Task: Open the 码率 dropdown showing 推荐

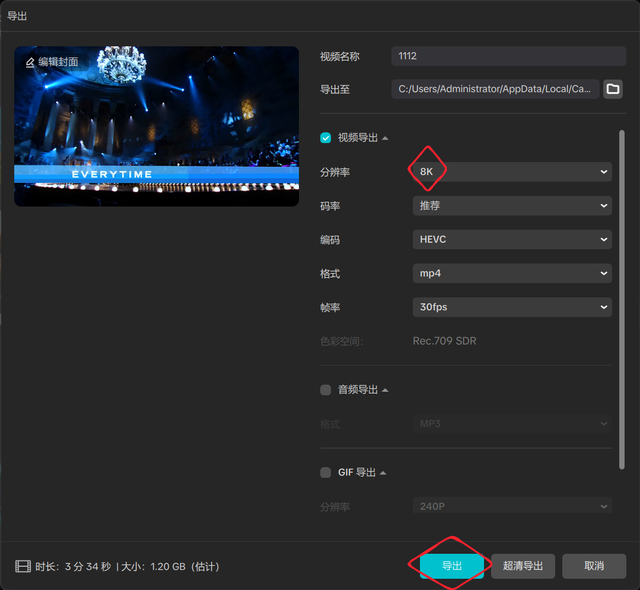Action: (x=511, y=206)
